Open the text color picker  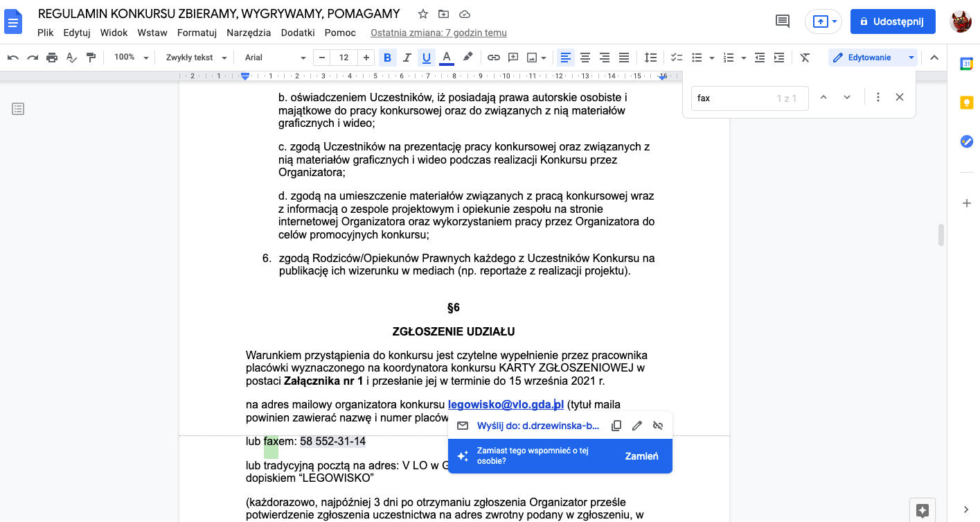coord(447,58)
